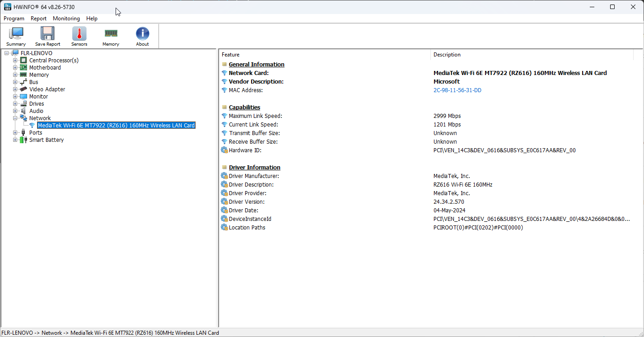Open the Help menu
Image resolution: width=644 pixels, height=337 pixels.
pyautogui.click(x=92, y=19)
